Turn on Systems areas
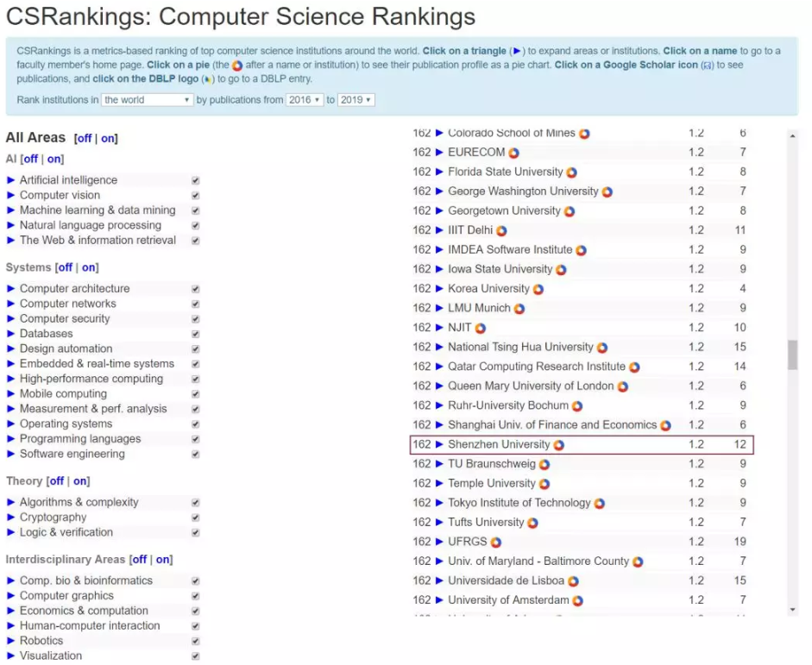 pyautogui.click(x=89, y=267)
